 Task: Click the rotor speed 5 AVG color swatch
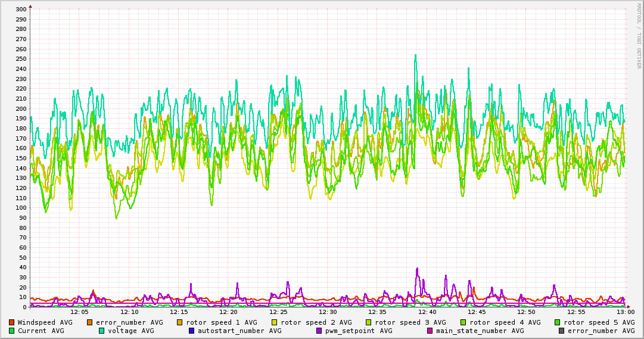click(x=558, y=322)
